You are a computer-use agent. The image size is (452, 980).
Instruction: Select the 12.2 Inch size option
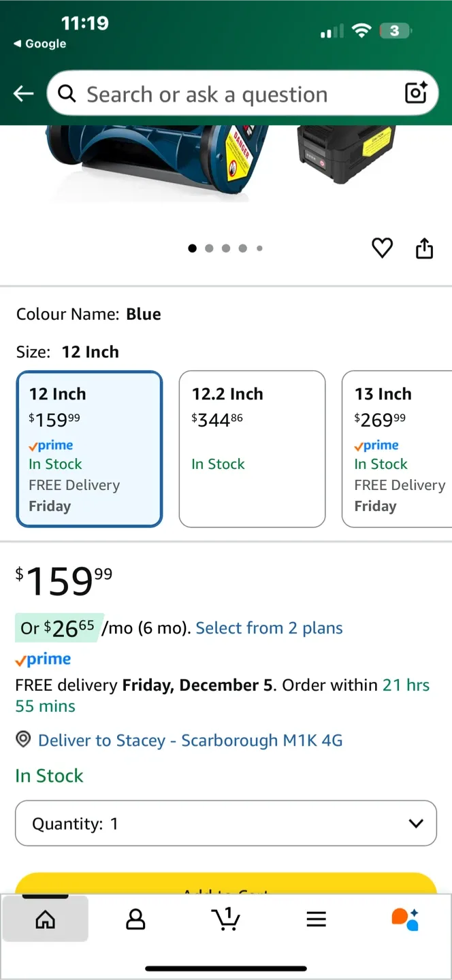[x=252, y=449]
